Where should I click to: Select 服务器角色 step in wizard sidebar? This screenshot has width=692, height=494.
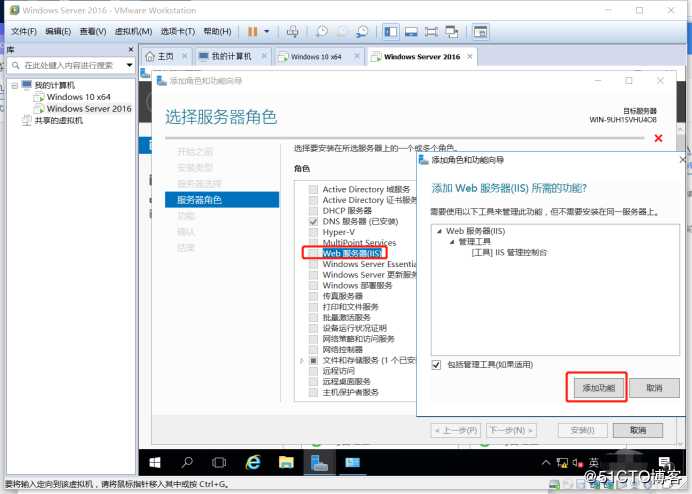(222, 200)
